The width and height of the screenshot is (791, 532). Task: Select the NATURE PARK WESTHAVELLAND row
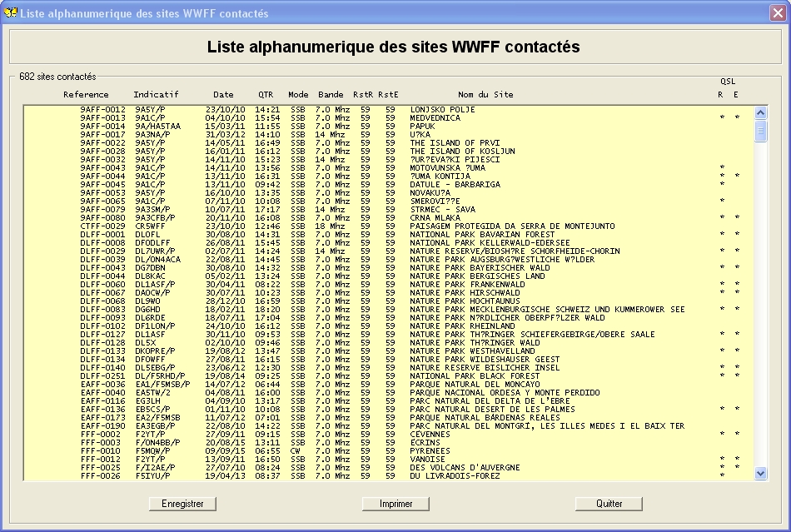click(x=389, y=351)
